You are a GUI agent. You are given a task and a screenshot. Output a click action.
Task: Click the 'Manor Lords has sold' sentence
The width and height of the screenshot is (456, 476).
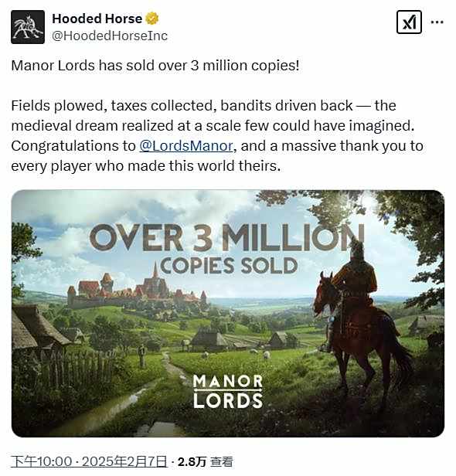click(x=155, y=66)
